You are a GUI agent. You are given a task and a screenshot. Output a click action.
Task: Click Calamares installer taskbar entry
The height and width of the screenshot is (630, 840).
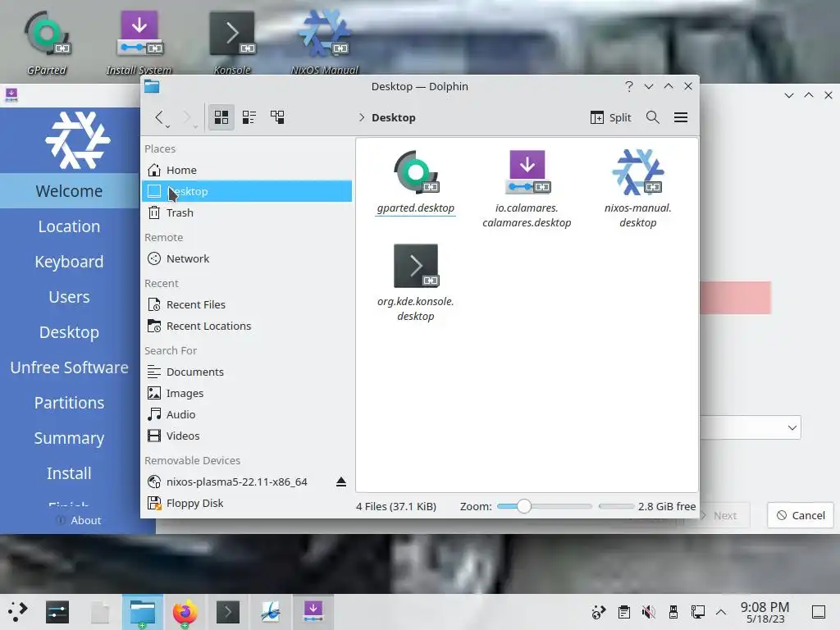[313, 612]
